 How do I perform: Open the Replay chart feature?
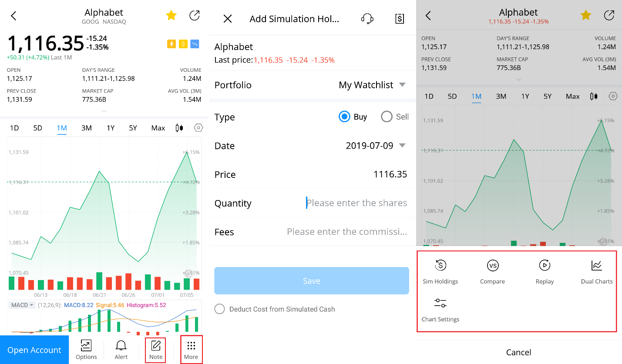(x=545, y=266)
